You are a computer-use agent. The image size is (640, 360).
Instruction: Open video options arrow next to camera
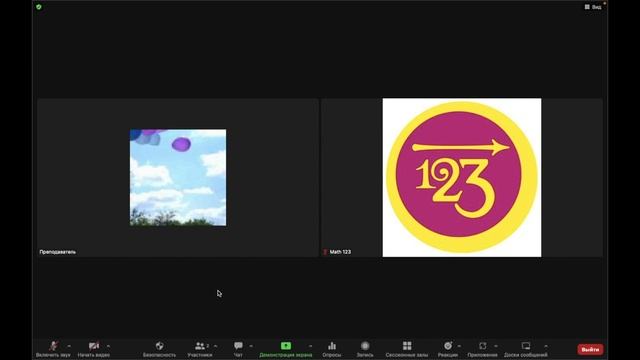pyautogui.click(x=109, y=346)
